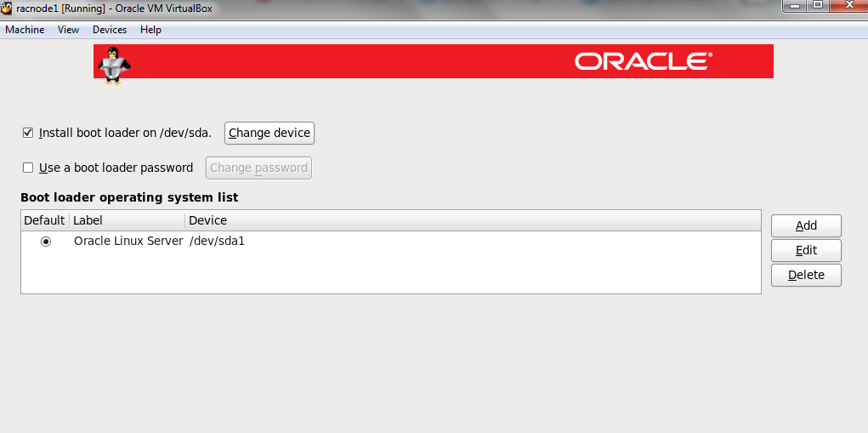Close the VirtualBox window
This screenshot has width=868, height=433.
tap(848, 6)
